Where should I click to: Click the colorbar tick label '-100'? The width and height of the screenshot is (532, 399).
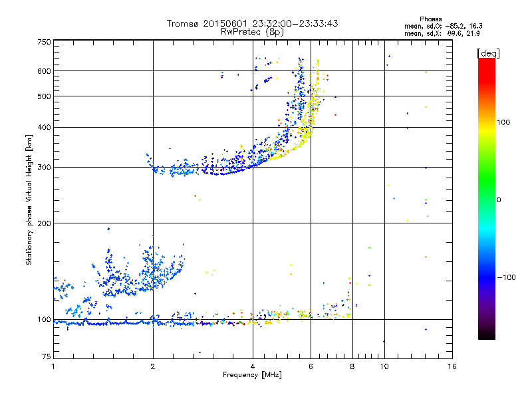click(x=506, y=277)
